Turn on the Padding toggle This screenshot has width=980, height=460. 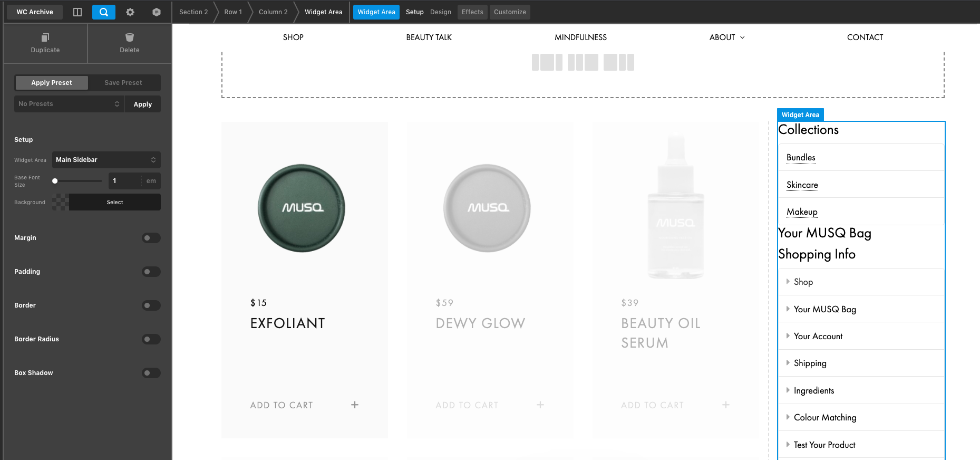pos(151,272)
